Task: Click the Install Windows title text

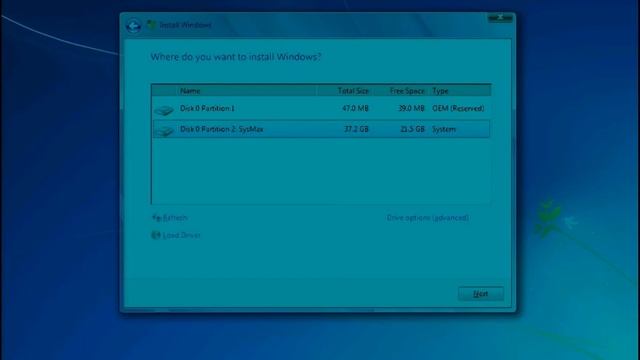Action: 185,25
